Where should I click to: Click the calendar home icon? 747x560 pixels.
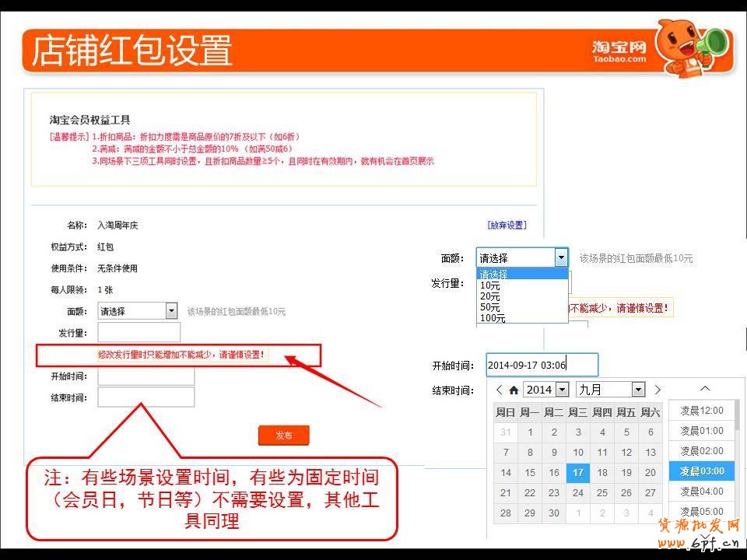point(514,390)
